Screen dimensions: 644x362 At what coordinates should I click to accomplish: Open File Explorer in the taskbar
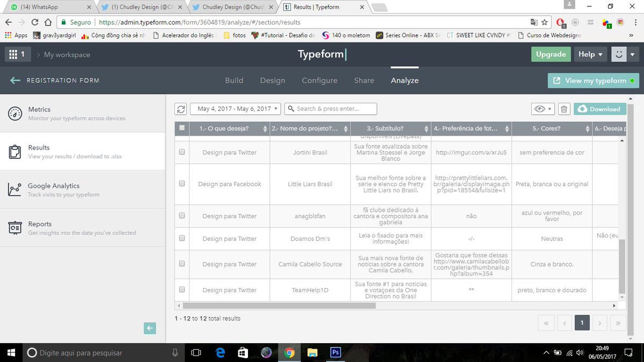312,352
